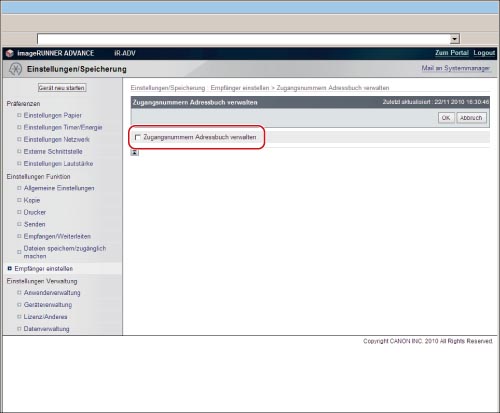Click the back-to-top arrow icon
Viewport: 500px width, 413px height.
coord(134,153)
